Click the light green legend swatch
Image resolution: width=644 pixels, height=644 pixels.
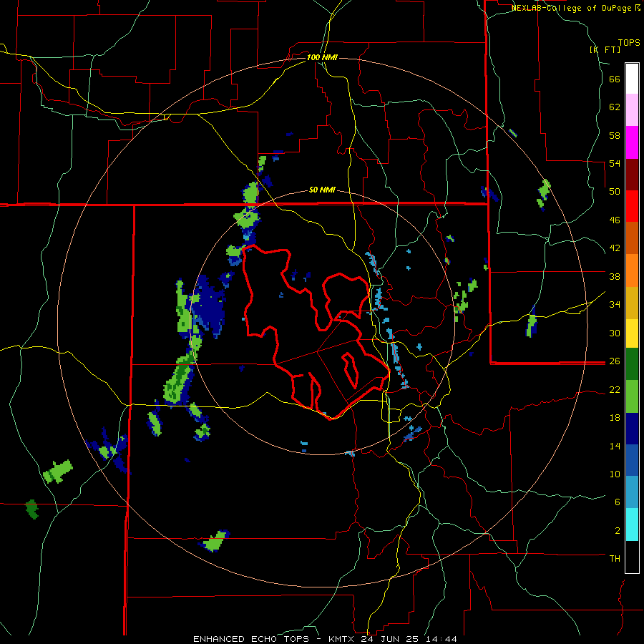(x=632, y=396)
